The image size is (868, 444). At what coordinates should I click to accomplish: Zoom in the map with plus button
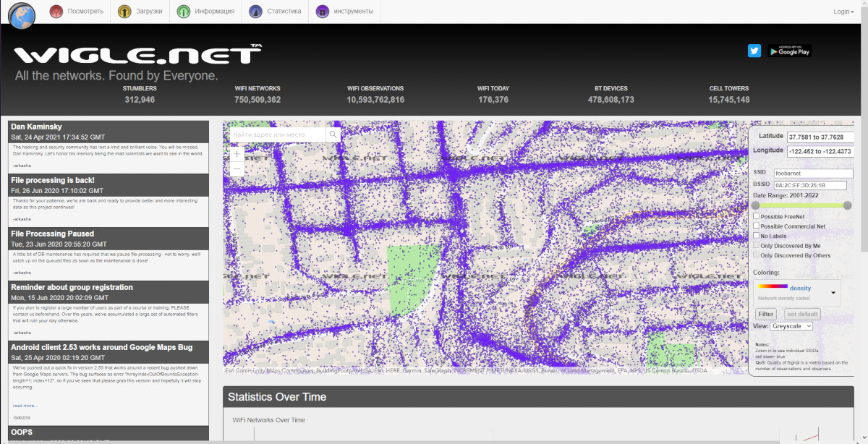237,154
